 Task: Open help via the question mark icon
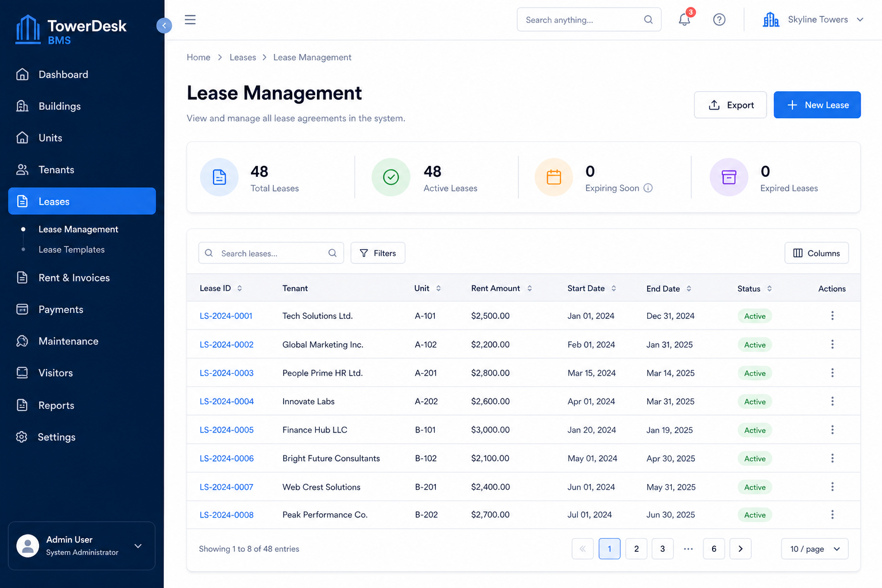coord(719,20)
